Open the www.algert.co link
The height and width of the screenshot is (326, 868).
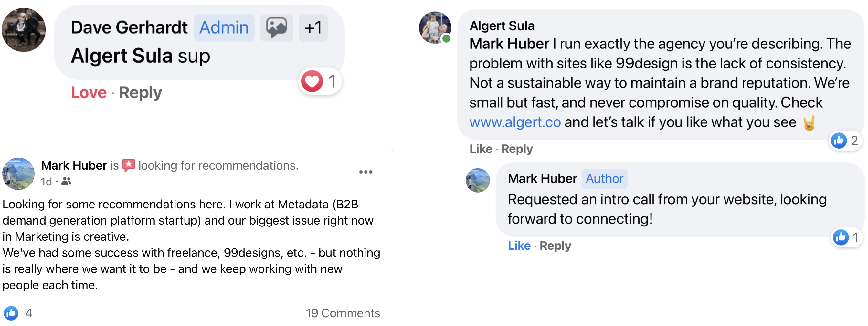coord(515,122)
